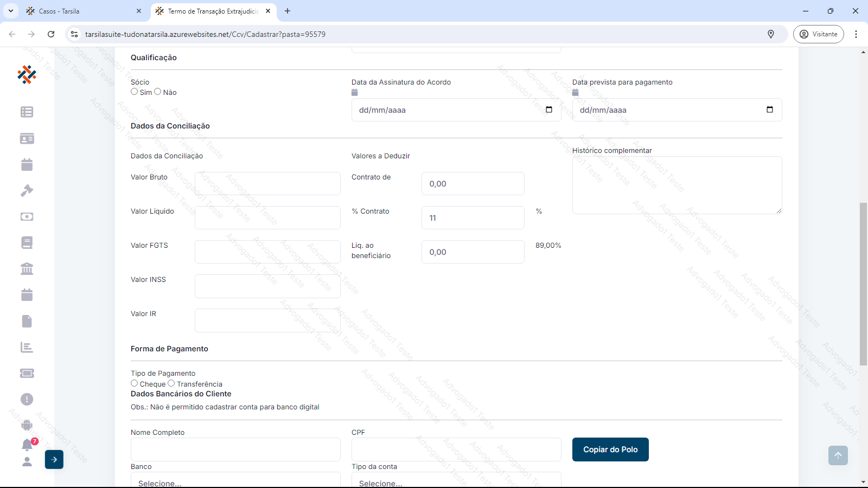The image size is (868, 488).
Task: Click the bar chart sidebar icon
Action: click(27, 347)
